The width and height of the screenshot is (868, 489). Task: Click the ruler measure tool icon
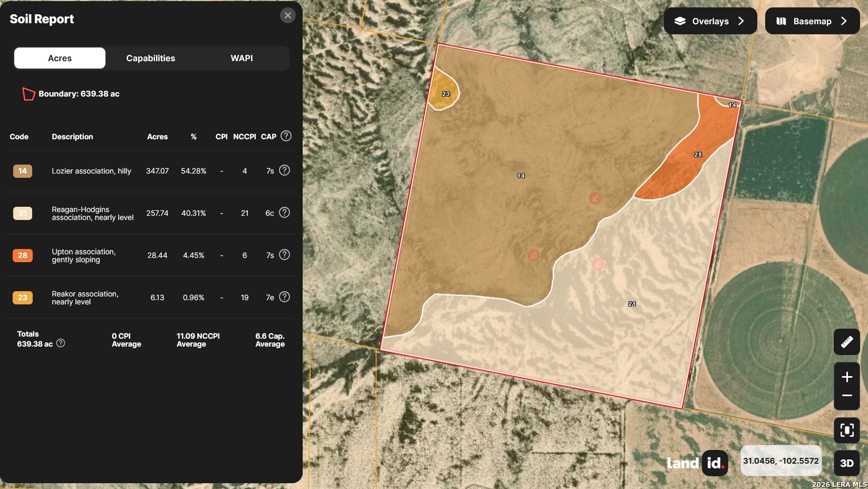pyautogui.click(x=846, y=342)
